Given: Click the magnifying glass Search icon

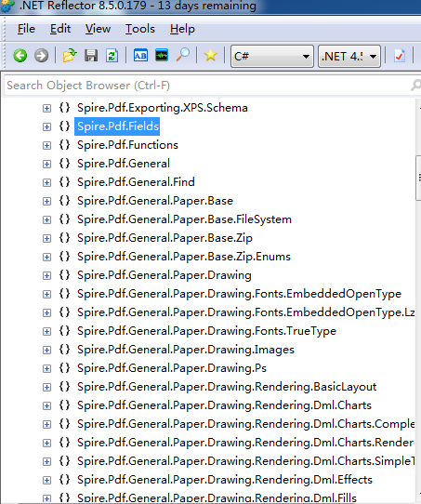Looking at the screenshot, I should [183, 56].
